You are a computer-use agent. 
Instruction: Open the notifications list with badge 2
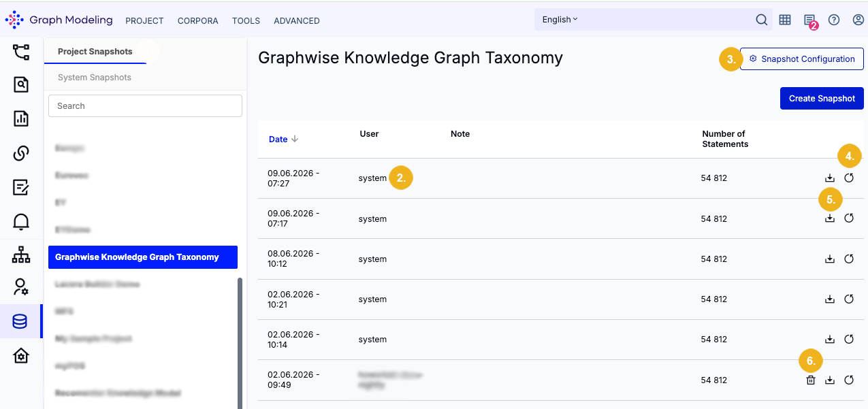click(x=809, y=21)
